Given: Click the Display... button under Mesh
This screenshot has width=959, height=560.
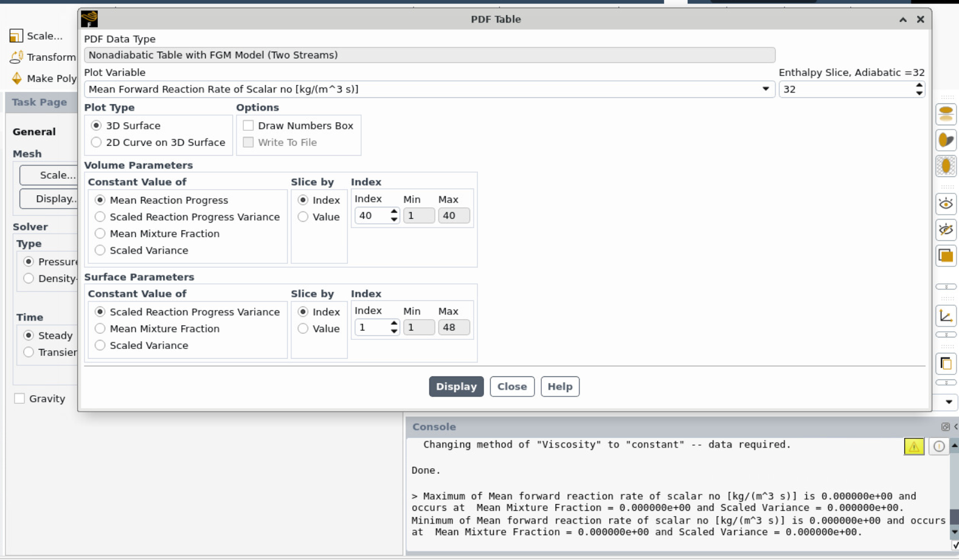Looking at the screenshot, I should pos(49,199).
